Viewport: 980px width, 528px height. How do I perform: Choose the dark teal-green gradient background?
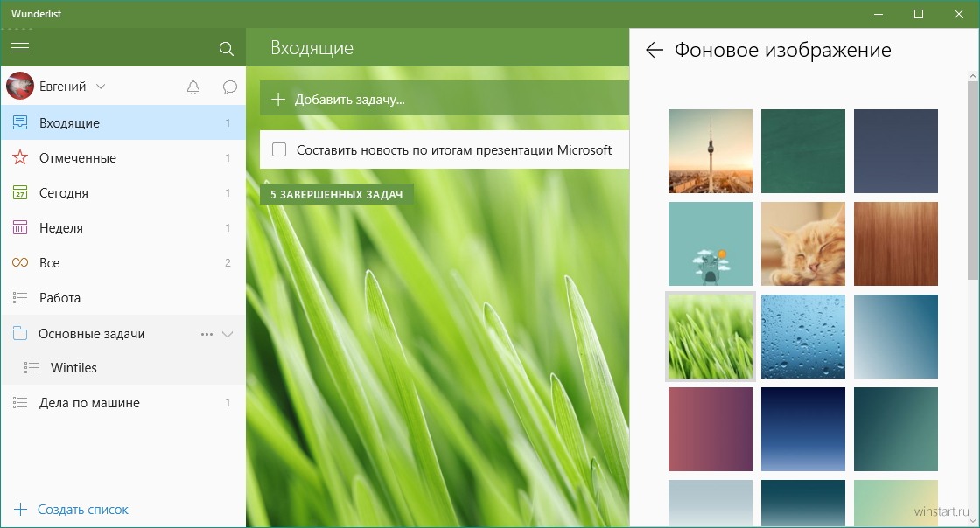[896, 428]
